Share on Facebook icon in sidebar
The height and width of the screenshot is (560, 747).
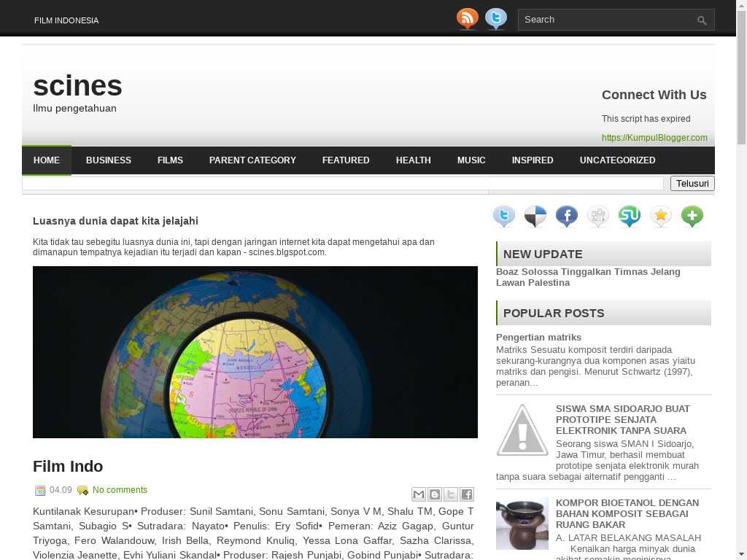[x=566, y=216]
